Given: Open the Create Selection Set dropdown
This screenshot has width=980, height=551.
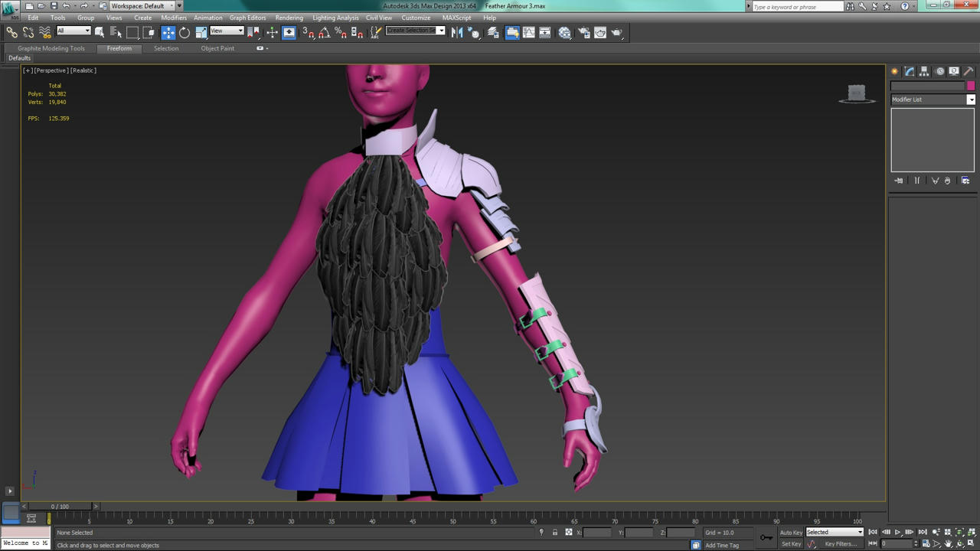Looking at the screenshot, I should point(416,31).
